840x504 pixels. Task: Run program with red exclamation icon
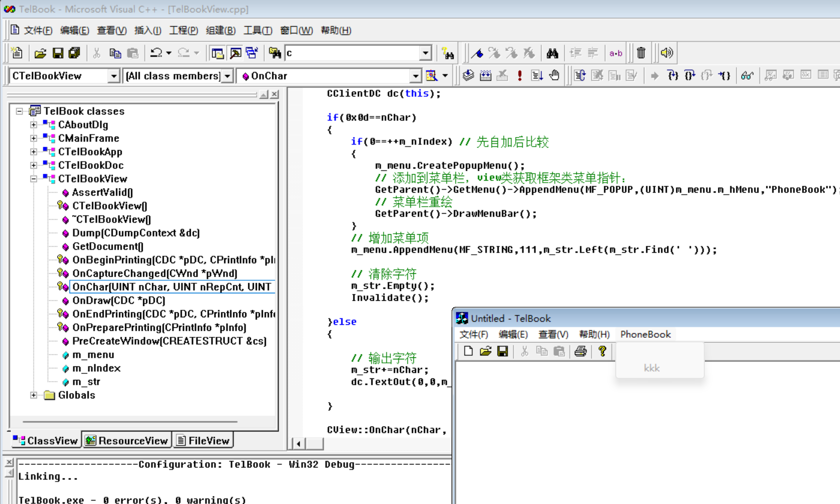(520, 76)
